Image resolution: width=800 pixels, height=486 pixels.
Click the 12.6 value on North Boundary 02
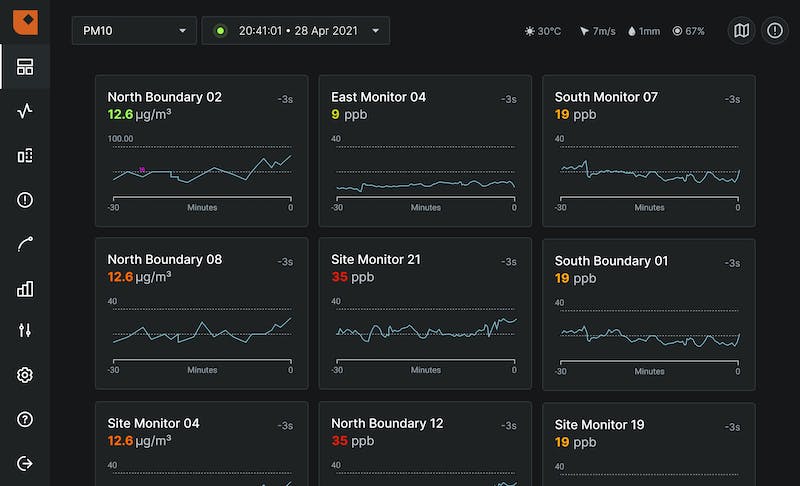coord(120,115)
